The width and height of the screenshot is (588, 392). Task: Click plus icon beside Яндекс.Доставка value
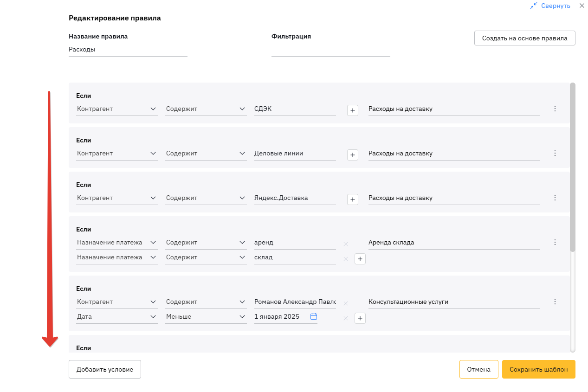(352, 199)
